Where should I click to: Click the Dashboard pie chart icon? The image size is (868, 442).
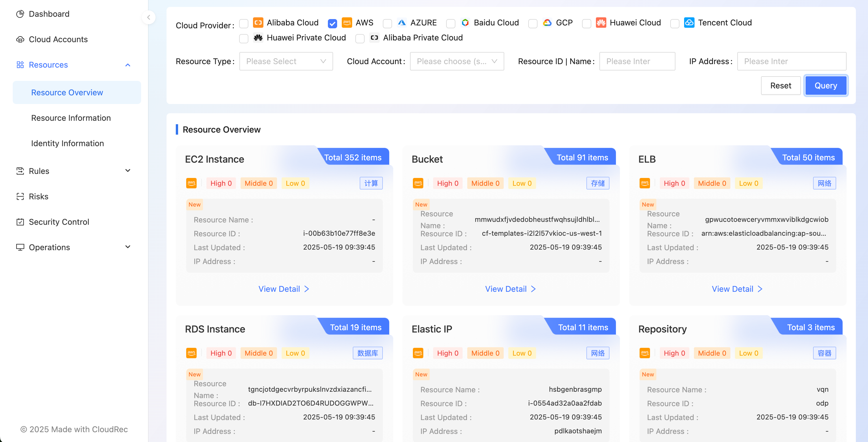[20, 14]
